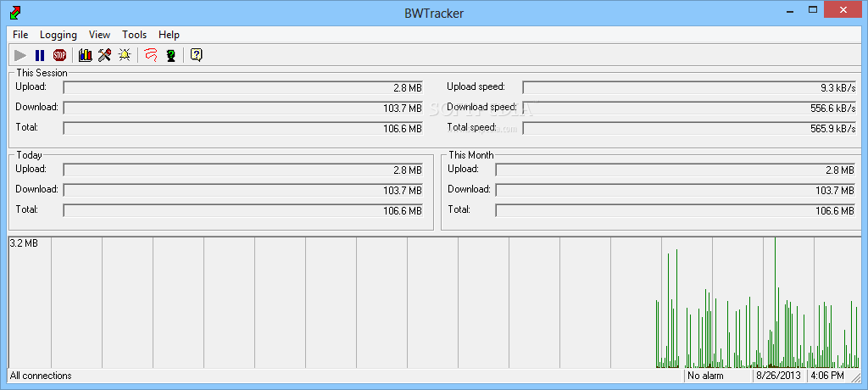The height and width of the screenshot is (390, 868).
Task: Click the BWTracker app icon in the title bar
Action: point(15,12)
